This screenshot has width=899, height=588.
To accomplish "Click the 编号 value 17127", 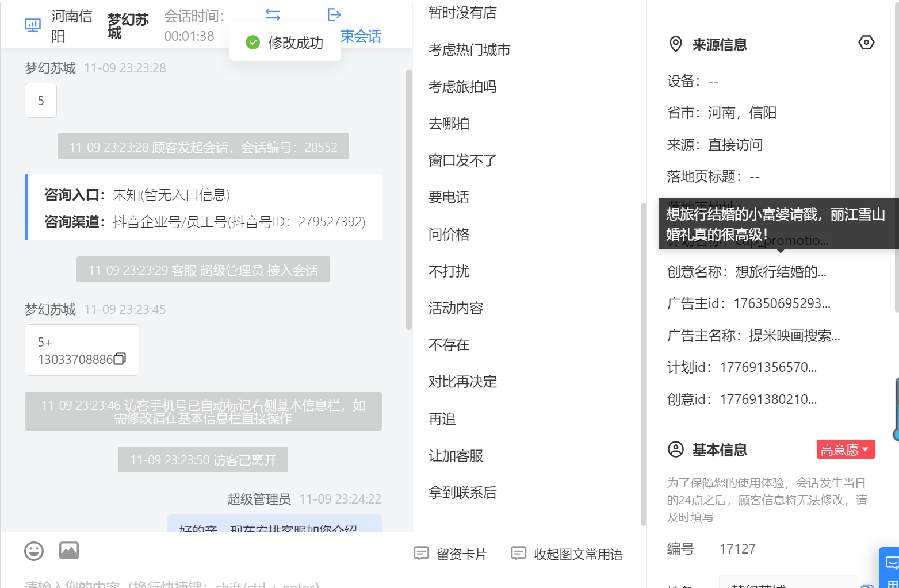I will coord(737,549).
